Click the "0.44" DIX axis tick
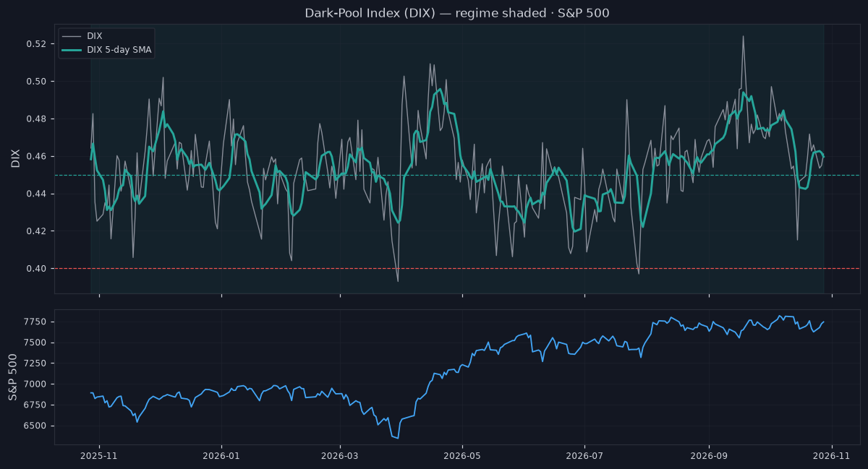 coord(36,194)
